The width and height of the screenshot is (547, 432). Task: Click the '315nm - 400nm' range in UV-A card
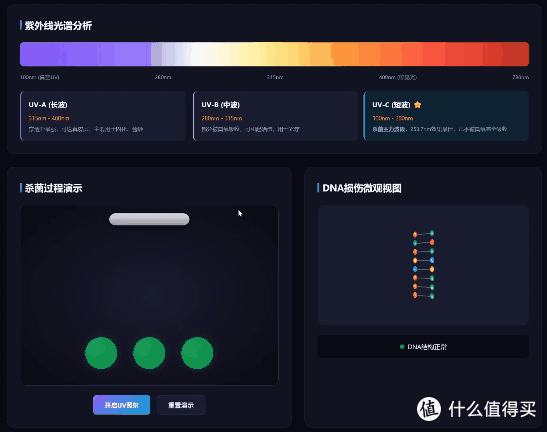[x=49, y=118]
